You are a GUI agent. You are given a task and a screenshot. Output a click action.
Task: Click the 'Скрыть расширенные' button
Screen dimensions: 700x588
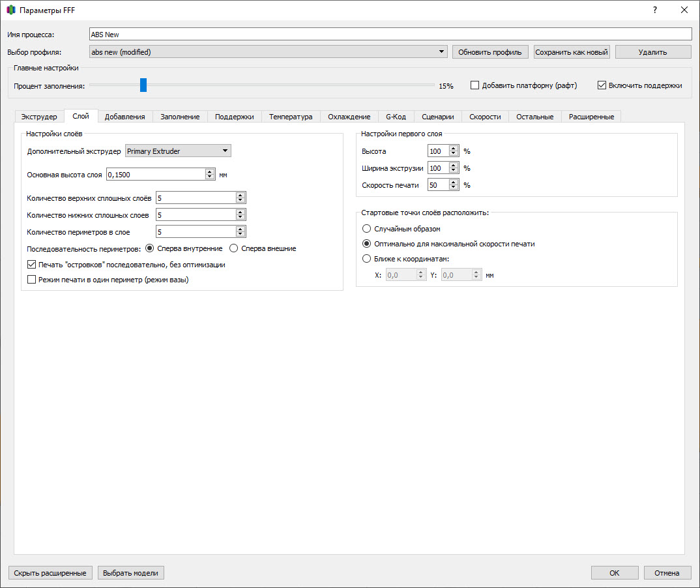tap(50, 573)
